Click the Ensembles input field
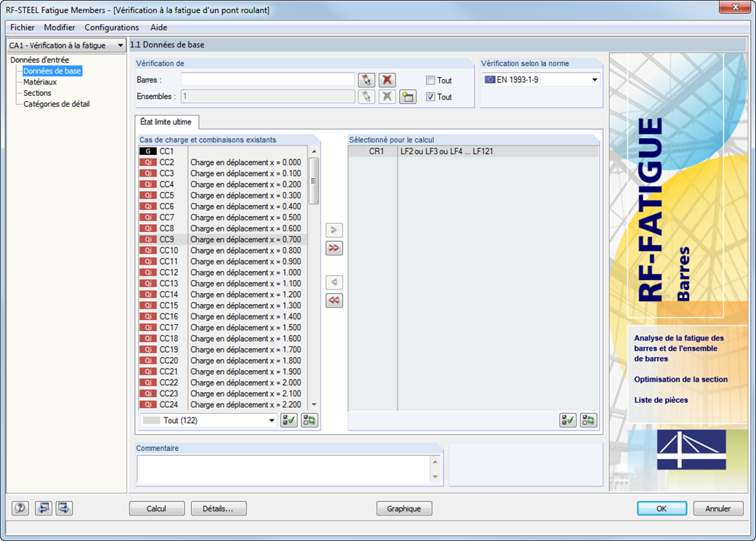 pyautogui.click(x=268, y=97)
